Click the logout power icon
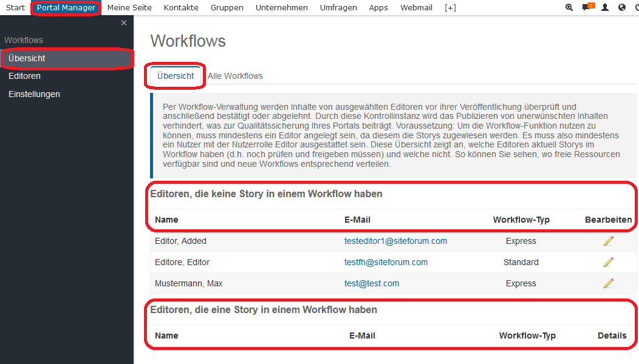The image size is (639, 364). 636,7
